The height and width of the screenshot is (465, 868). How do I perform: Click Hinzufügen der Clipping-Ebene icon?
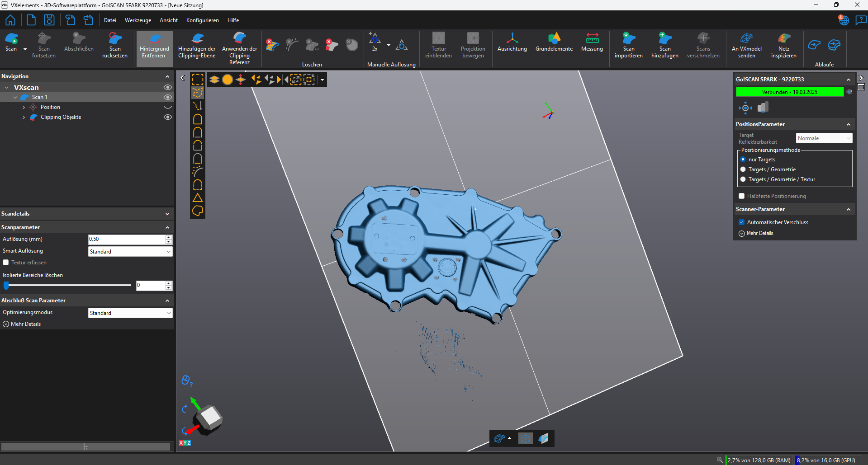197,39
